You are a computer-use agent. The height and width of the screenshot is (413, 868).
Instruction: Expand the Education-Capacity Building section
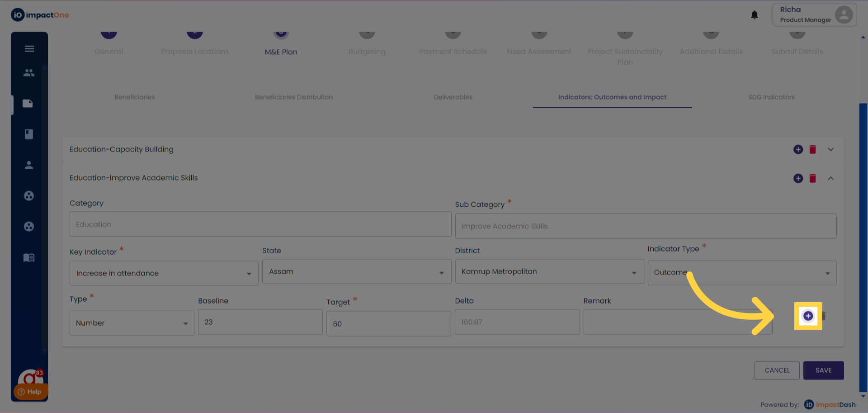(x=830, y=149)
